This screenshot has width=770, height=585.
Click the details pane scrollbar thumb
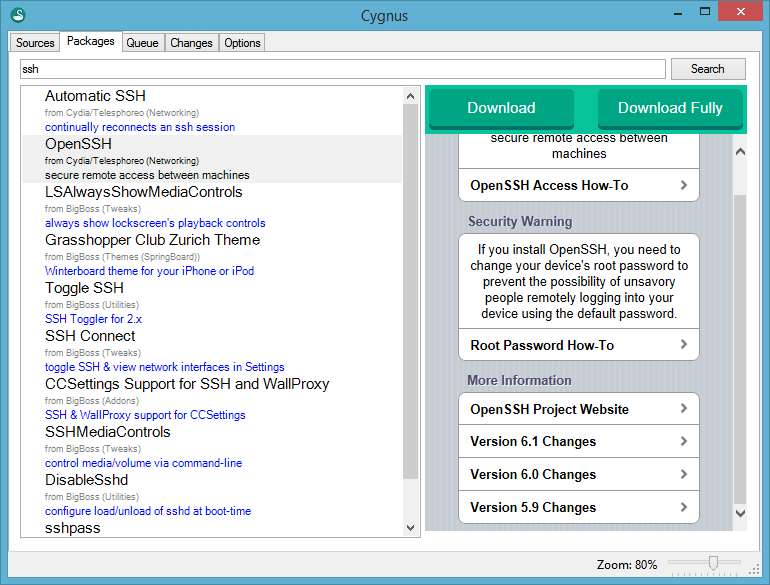pyautogui.click(x=740, y=349)
